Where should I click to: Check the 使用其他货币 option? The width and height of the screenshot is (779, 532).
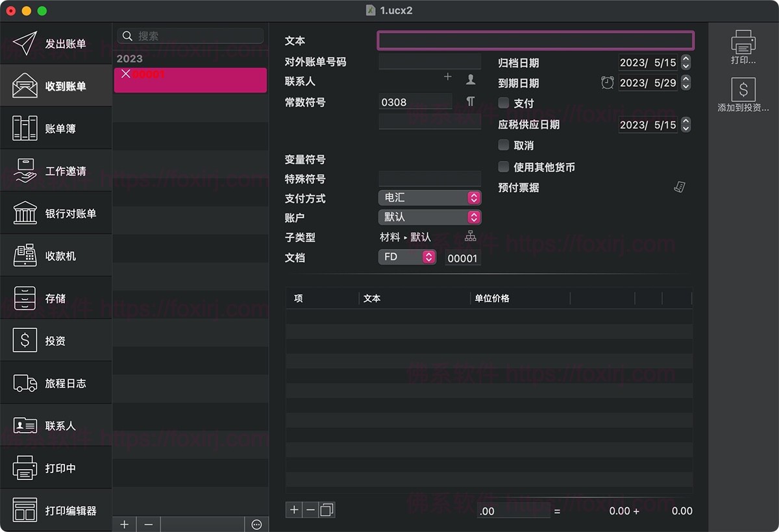[504, 167]
